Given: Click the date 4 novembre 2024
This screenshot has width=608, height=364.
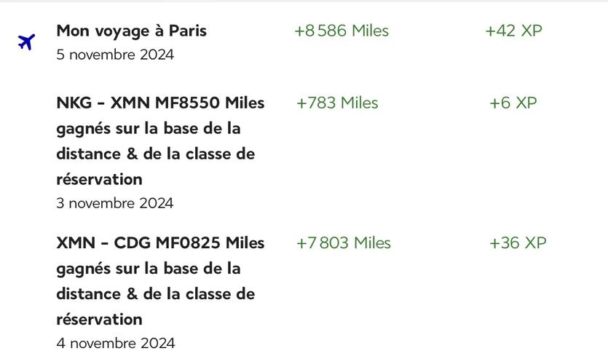Looking at the screenshot, I should click(115, 343).
